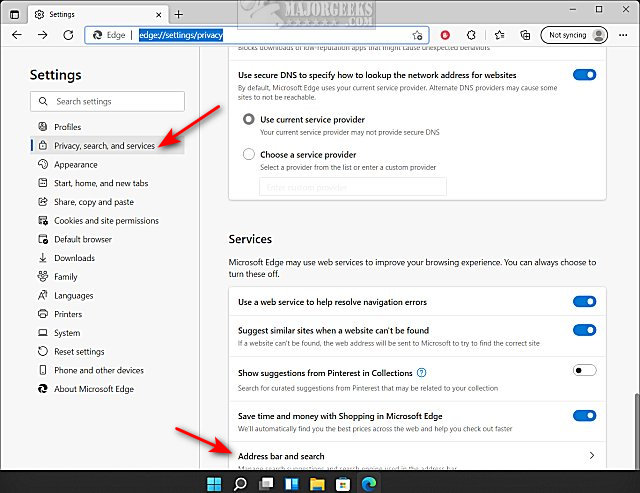Click the Enter custom provider field
This screenshot has width=640, height=493.
[353, 187]
